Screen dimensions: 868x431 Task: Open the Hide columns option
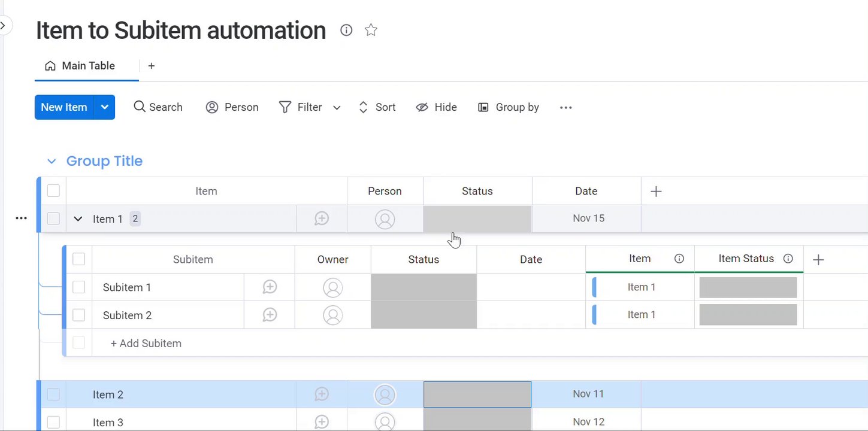coord(437,107)
